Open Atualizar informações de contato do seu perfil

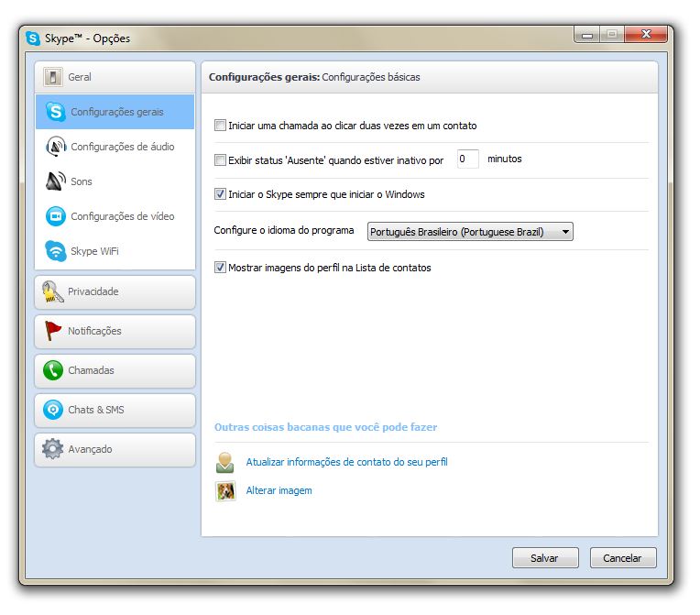(346, 462)
